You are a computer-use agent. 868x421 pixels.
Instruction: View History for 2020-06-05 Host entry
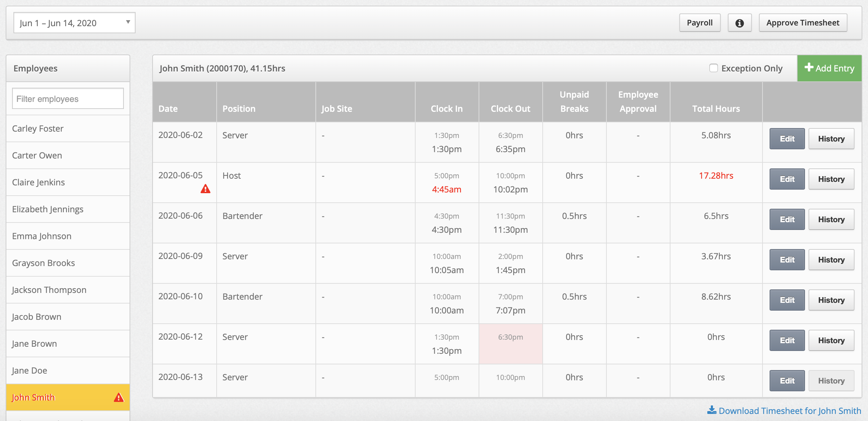831,179
